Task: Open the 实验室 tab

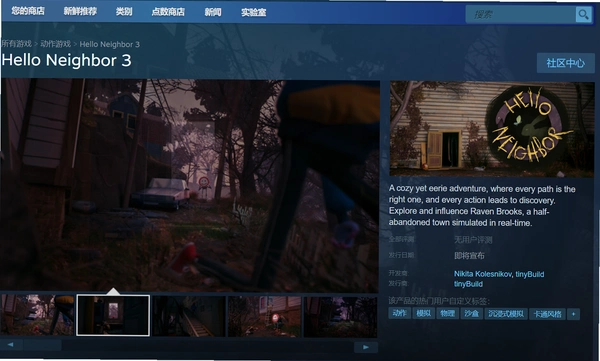Action: pyautogui.click(x=253, y=13)
